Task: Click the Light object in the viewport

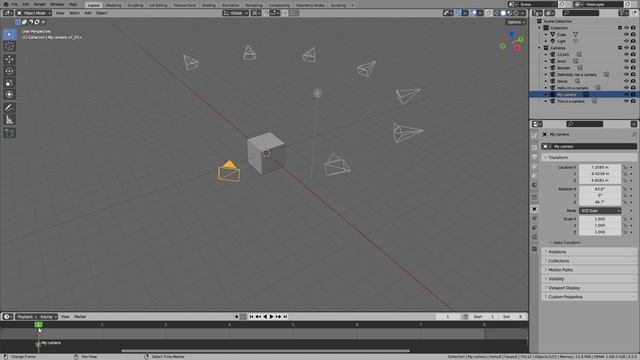Action: (317, 93)
